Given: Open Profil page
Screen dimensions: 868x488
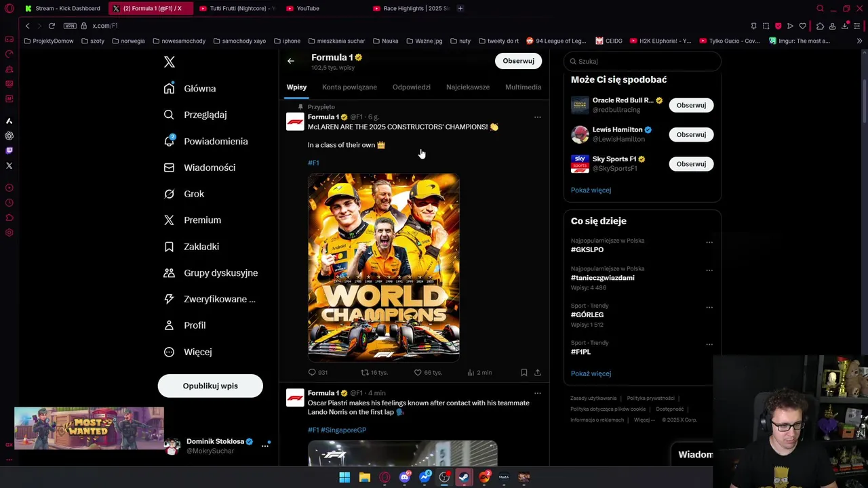Looking at the screenshot, I should [x=184, y=325].
